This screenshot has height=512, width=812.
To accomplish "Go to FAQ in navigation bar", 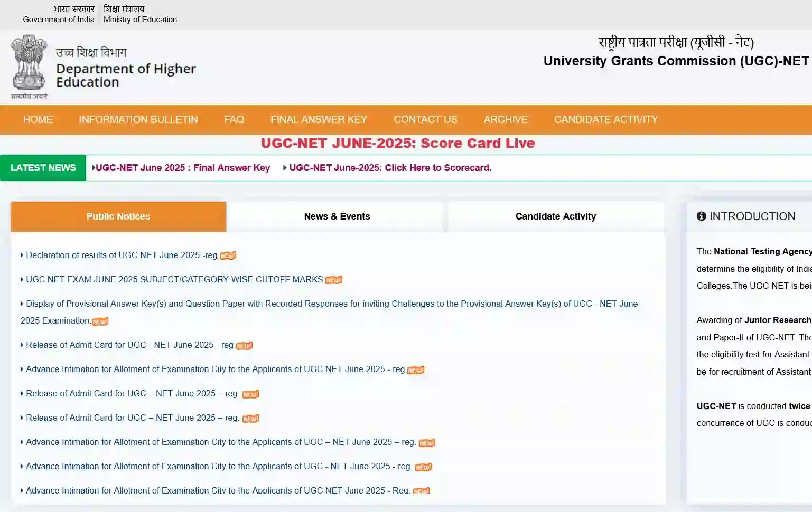I will (234, 120).
